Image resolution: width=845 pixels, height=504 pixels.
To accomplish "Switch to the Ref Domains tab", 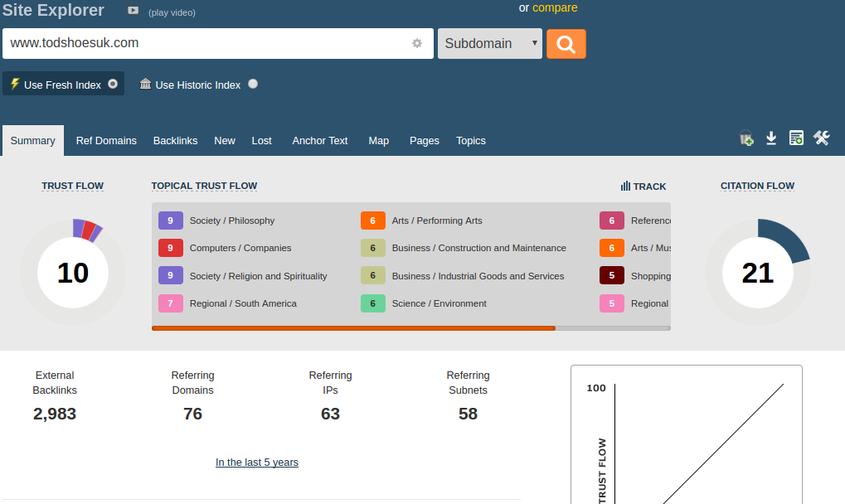I will point(106,141).
